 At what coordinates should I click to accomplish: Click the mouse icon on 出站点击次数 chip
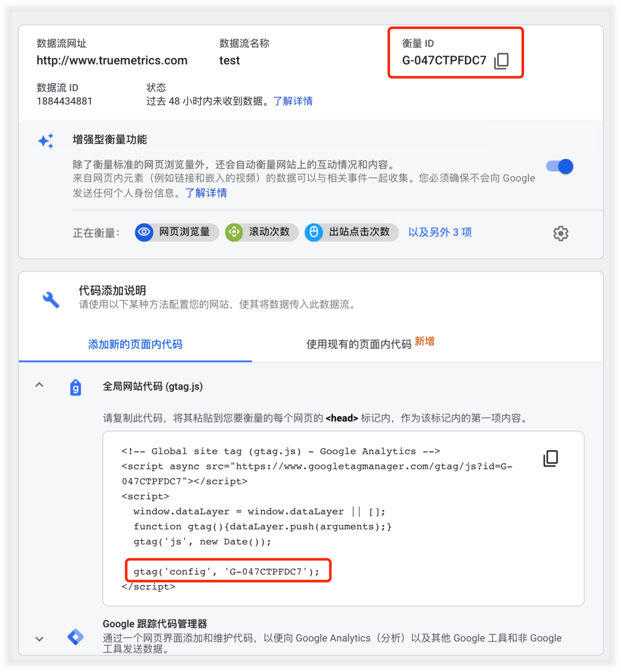pyautogui.click(x=314, y=232)
